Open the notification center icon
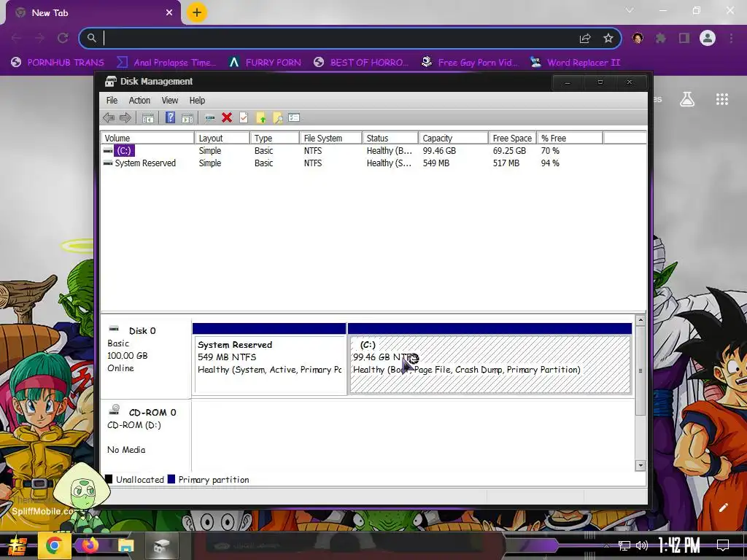Image resolution: width=747 pixels, height=560 pixels. pos(723,545)
